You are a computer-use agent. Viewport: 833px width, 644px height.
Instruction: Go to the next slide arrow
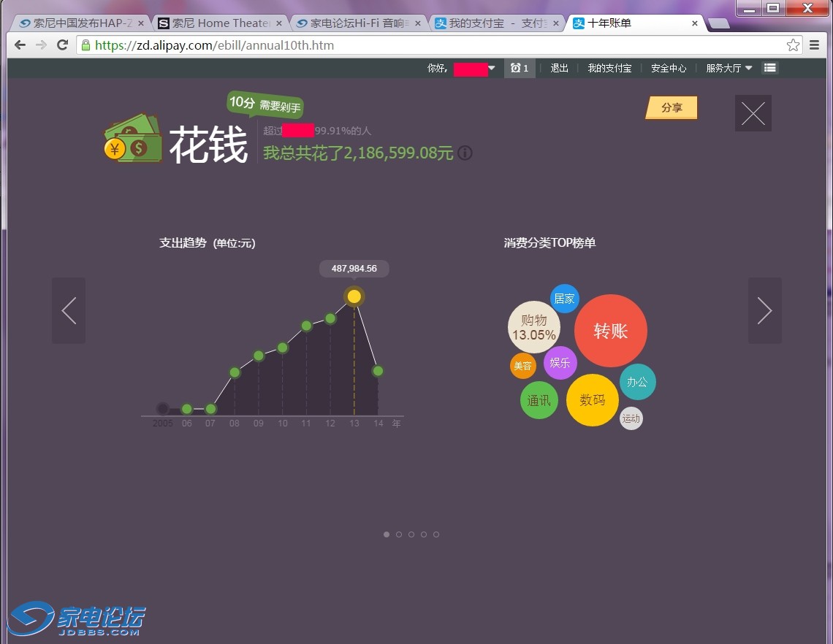click(x=764, y=310)
